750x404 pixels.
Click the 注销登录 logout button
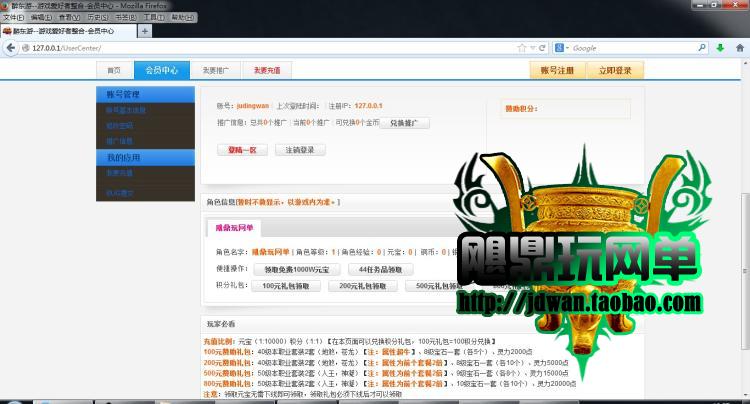[300, 150]
